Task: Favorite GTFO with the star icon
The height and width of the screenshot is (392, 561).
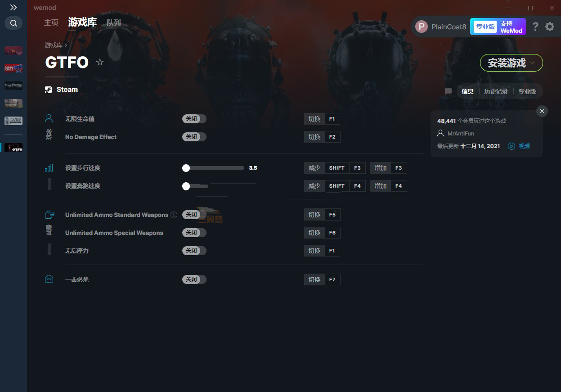Action: click(x=100, y=62)
